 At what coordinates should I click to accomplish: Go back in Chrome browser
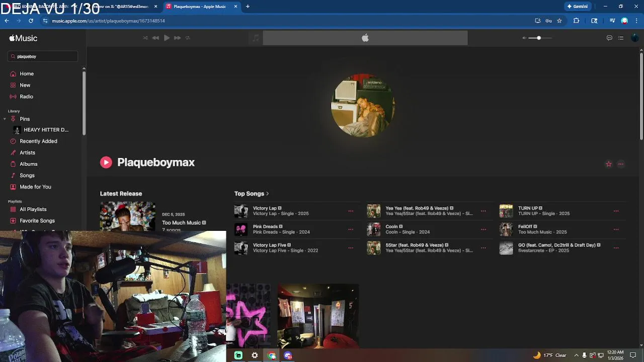pyautogui.click(x=7, y=21)
